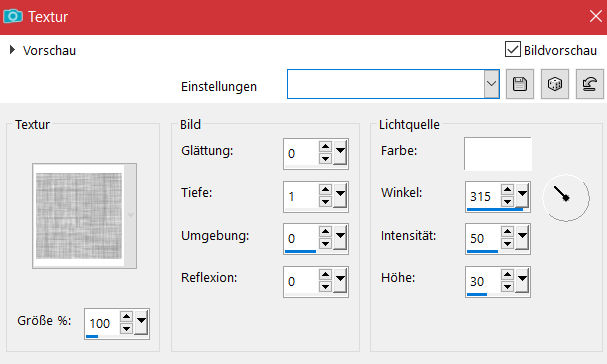The width and height of the screenshot is (607, 364).
Task: Expand the Vorschau preview section
Action: (x=12, y=50)
